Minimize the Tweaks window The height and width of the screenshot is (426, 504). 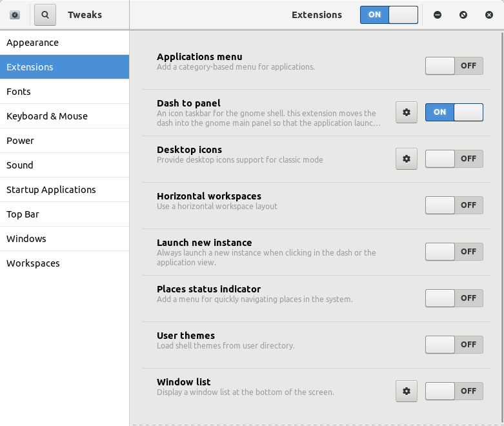click(x=438, y=15)
